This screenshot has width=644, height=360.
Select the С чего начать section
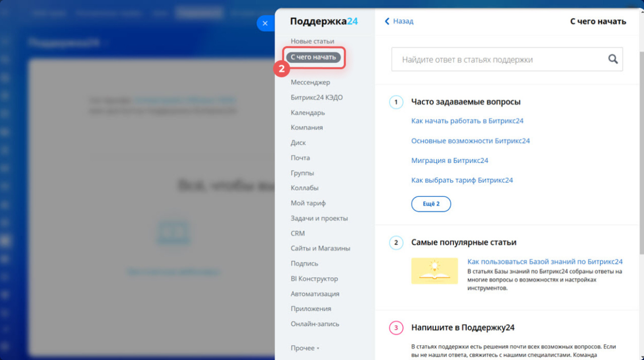(x=313, y=57)
